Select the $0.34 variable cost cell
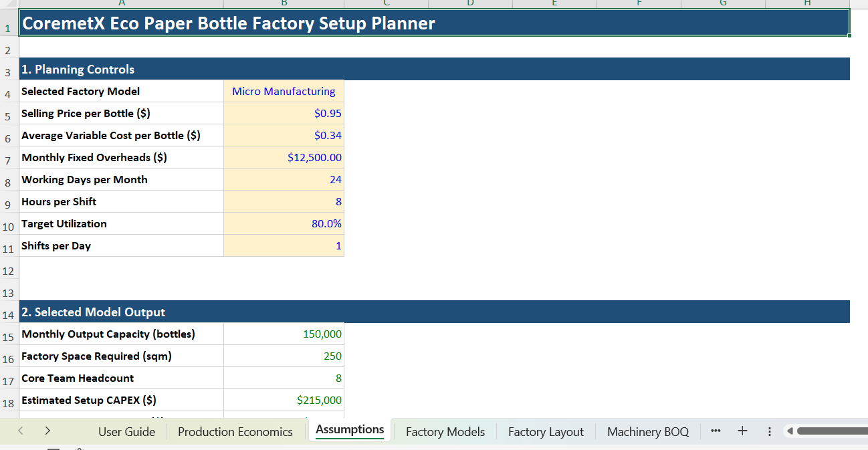 pyautogui.click(x=284, y=135)
